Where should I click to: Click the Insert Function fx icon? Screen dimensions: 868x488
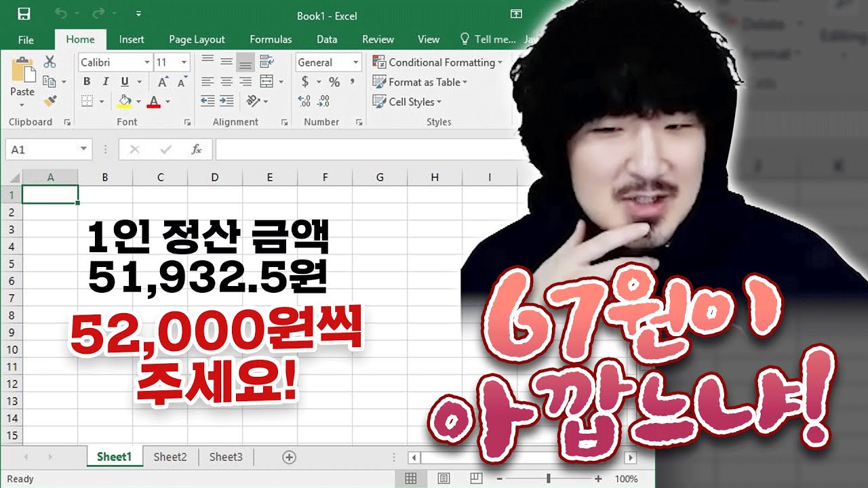point(197,149)
